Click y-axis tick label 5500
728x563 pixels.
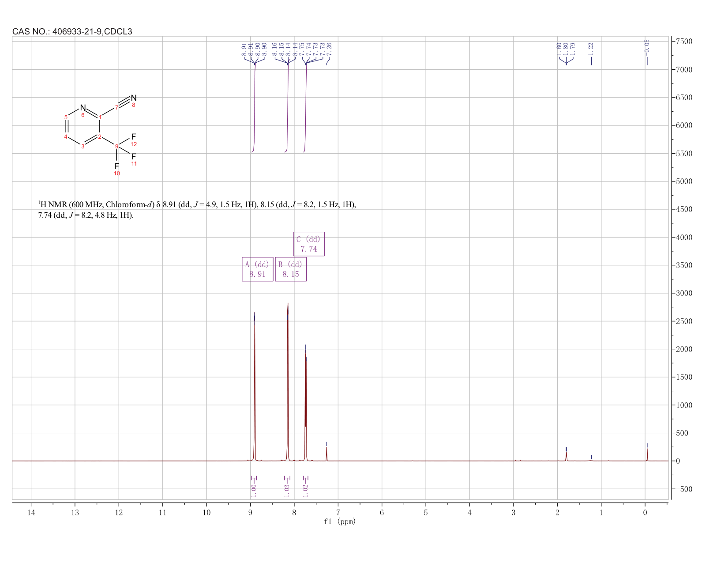pos(684,154)
